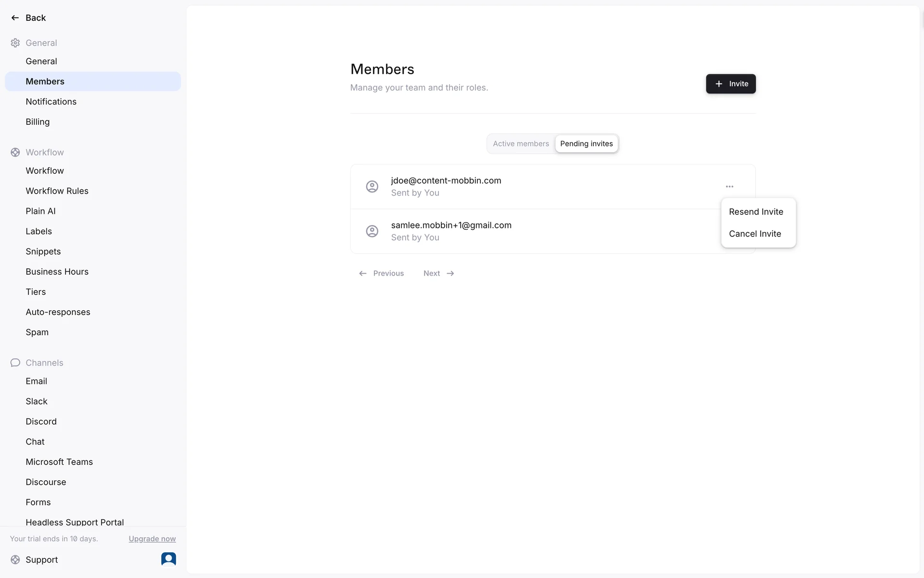This screenshot has height=578, width=924.
Task: Click jdoe's user avatar icon
Action: 372,186
